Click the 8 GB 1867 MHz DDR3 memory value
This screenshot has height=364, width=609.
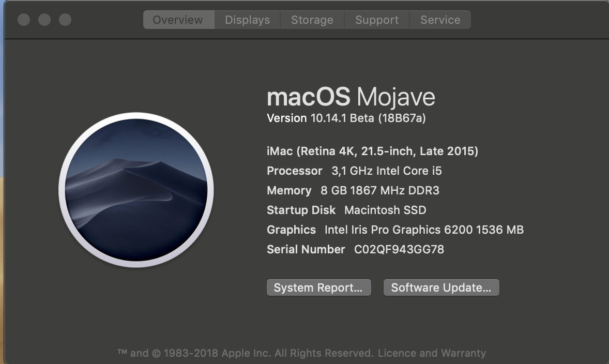[x=379, y=191]
